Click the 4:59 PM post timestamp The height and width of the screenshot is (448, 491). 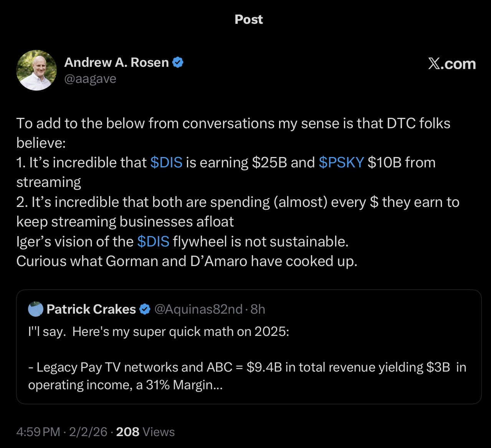pyautogui.click(x=38, y=432)
